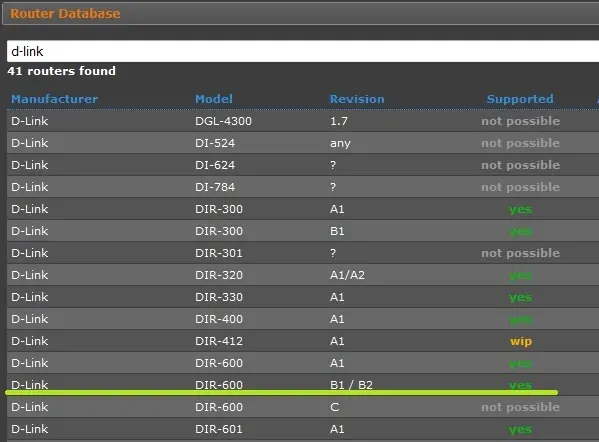Click the '41 routers found' result count
This screenshot has width=599, height=442.
[x=62, y=71]
